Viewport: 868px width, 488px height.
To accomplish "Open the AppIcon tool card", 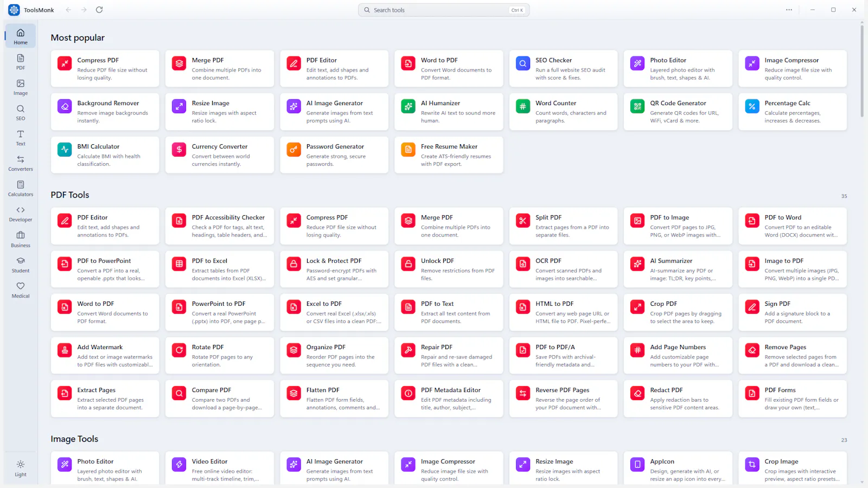I will tap(678, 468).
